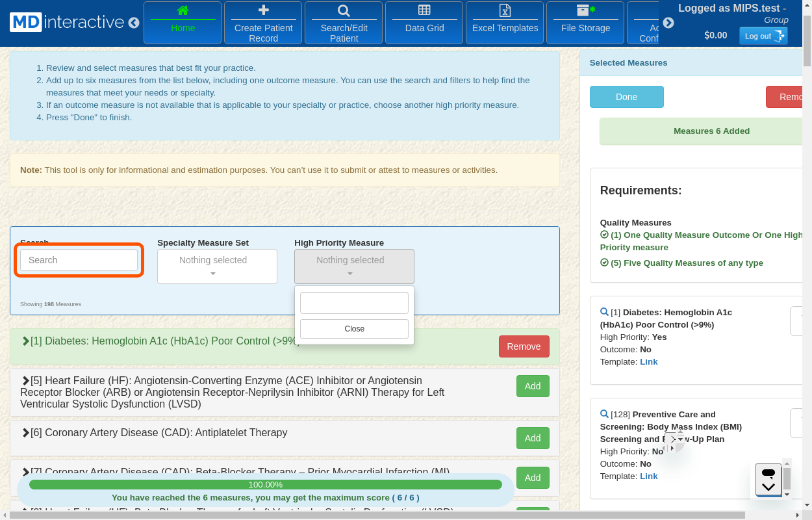Expand measure [1] Diabetes Hemoglobin A1c details
This screenshot has height=520, width=812.
26,341
